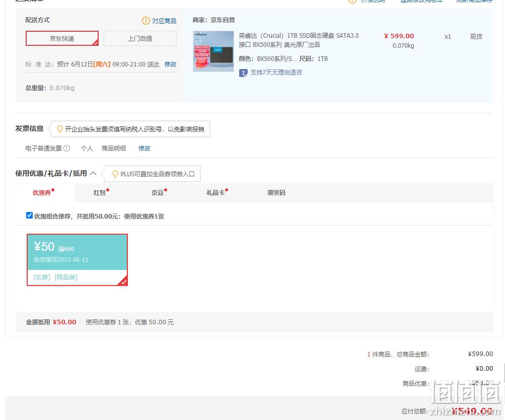Image resolution: width=505 pixels, height=420 pixels.
Task: Open the 对应商品 link
Action: (164, 21)
